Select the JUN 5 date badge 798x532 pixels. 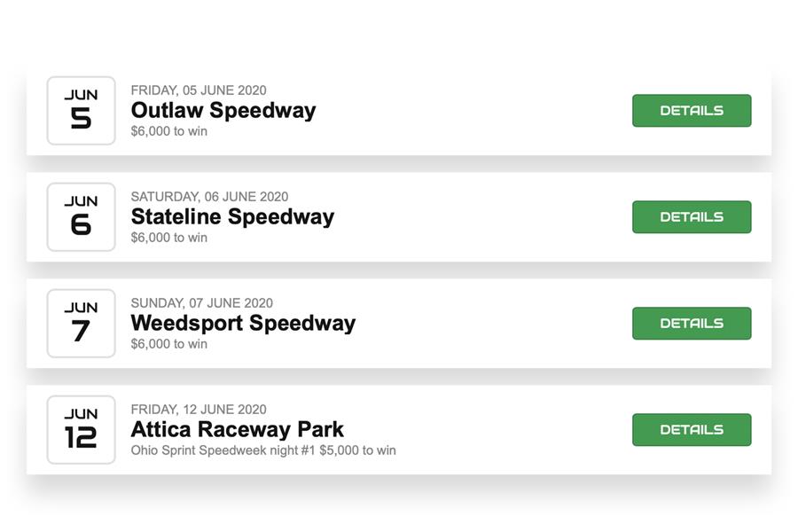(82, 111)
